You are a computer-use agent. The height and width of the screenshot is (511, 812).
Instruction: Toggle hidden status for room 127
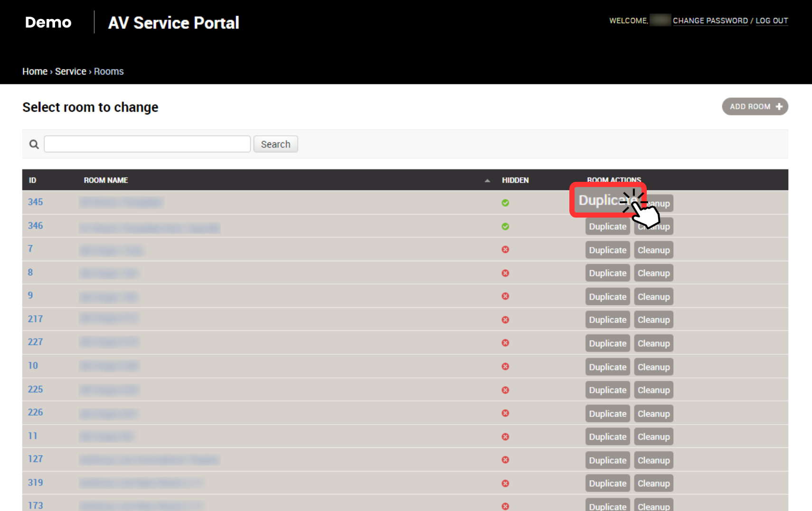click(x=505, y=460)
